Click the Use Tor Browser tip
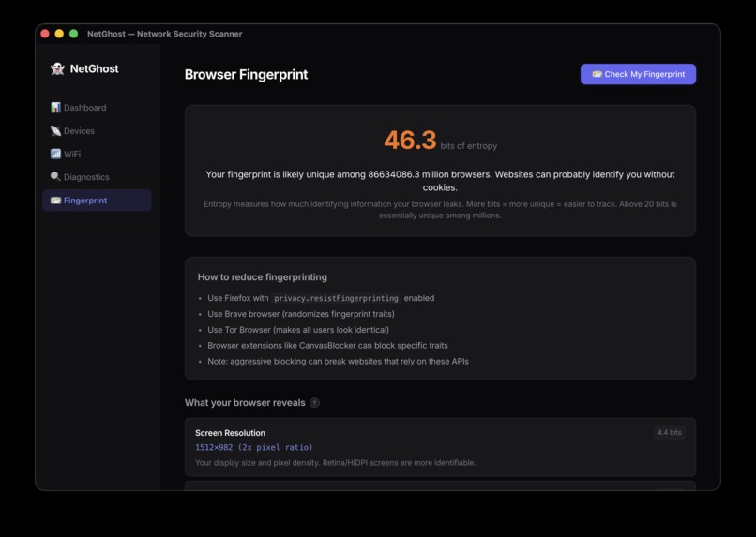Viewport: 756px width, 537px height. pyautogui.click(x=298, y=330)
